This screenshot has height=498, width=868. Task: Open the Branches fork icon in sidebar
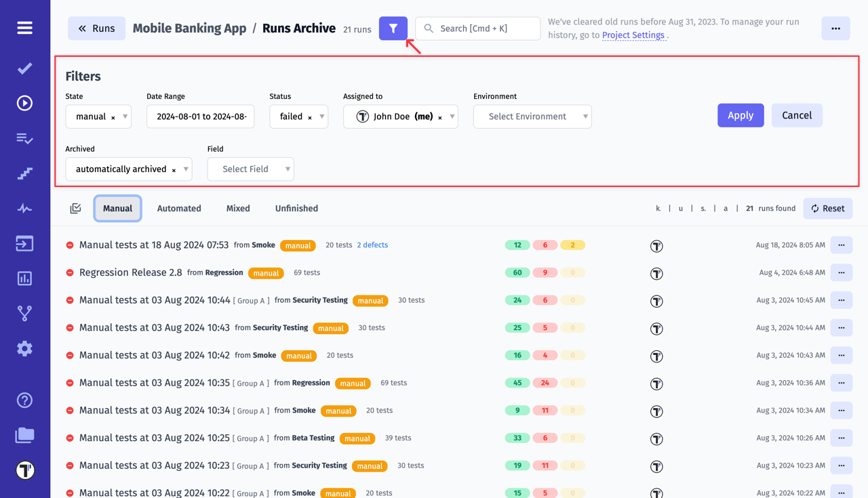(24, 313)
